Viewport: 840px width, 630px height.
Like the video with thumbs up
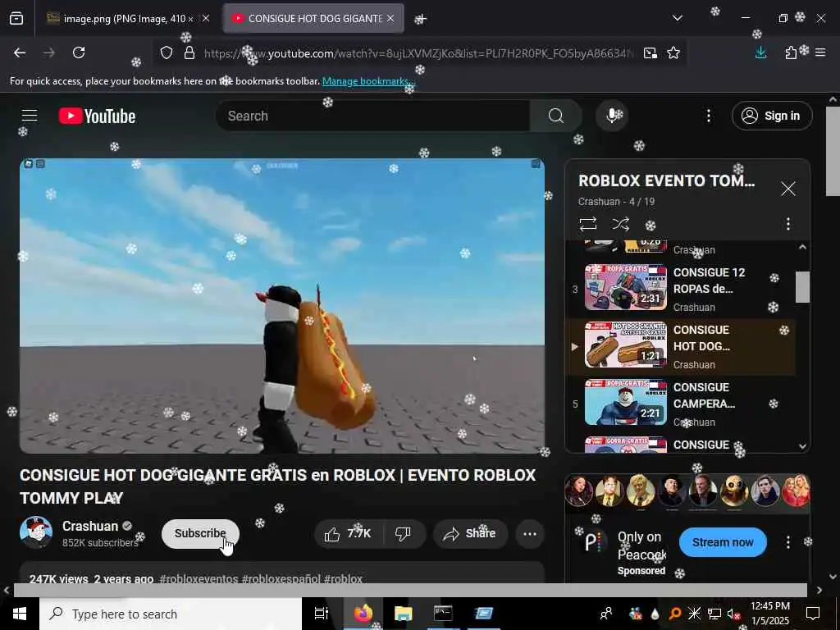coord(348,533)
